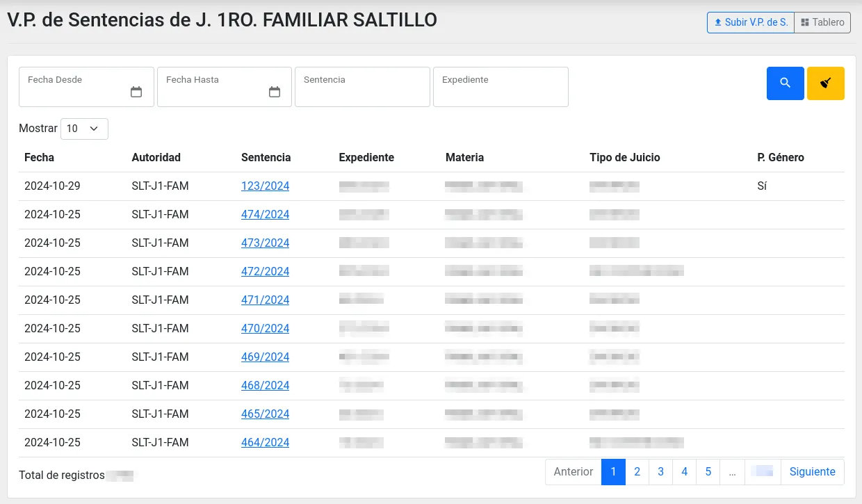The height and width of the screenshot is (504, 862).
Task: Click Anterior in the pagination bar
Action: click(573, 471)
